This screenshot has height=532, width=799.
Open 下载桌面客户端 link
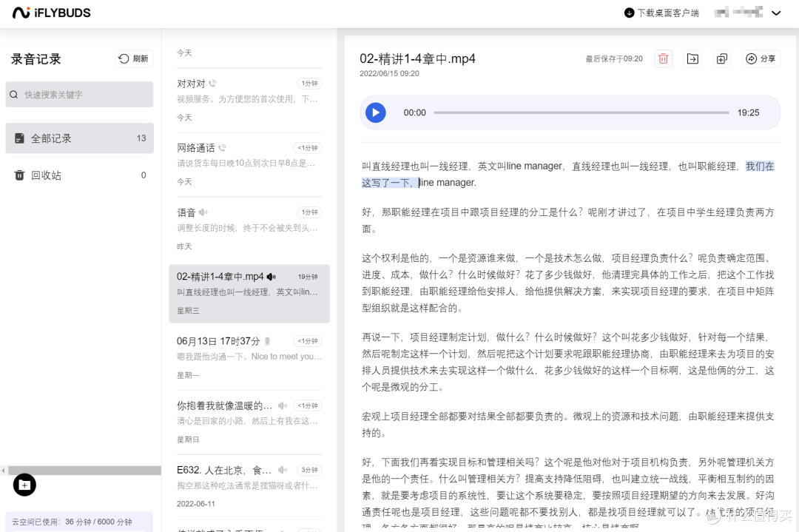click(667, 13)
